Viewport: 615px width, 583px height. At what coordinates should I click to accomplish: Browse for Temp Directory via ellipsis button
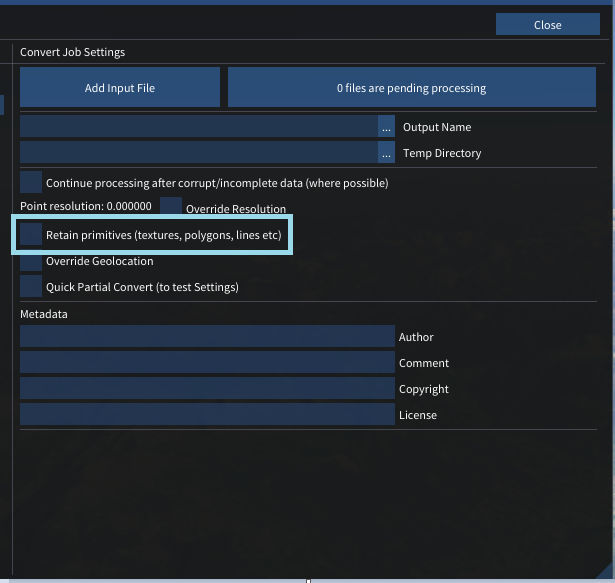coord(386,152)
